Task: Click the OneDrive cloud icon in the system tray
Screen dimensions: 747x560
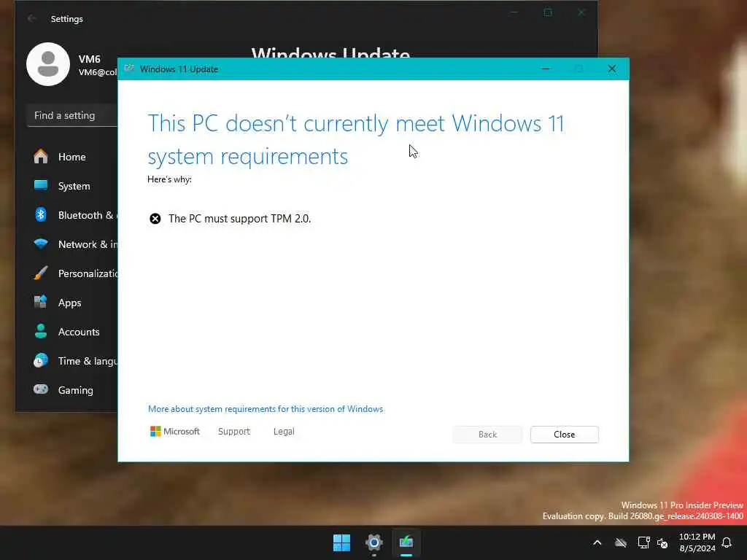Action: coord(620,542)
